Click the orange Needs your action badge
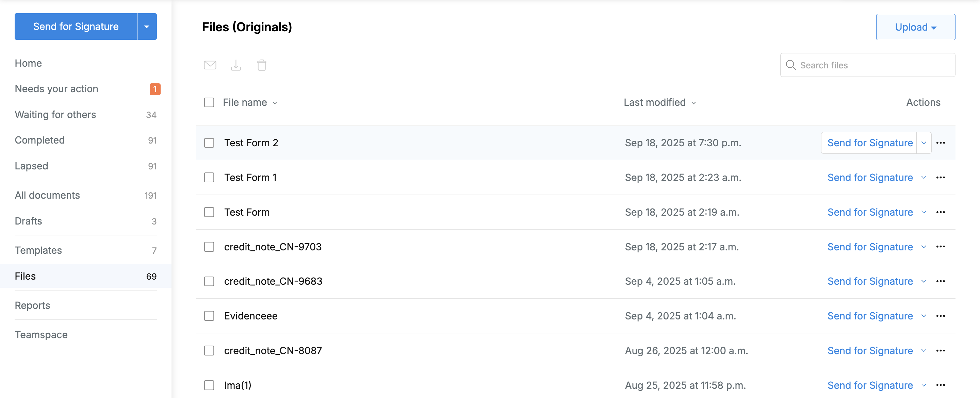The height and width of the screenshot is (398, 980). tap(155, 89)
